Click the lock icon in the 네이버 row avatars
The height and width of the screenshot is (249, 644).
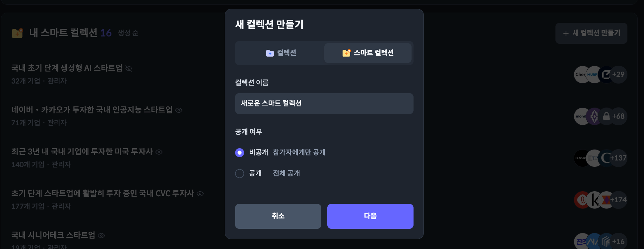click(x=607, y=116)
